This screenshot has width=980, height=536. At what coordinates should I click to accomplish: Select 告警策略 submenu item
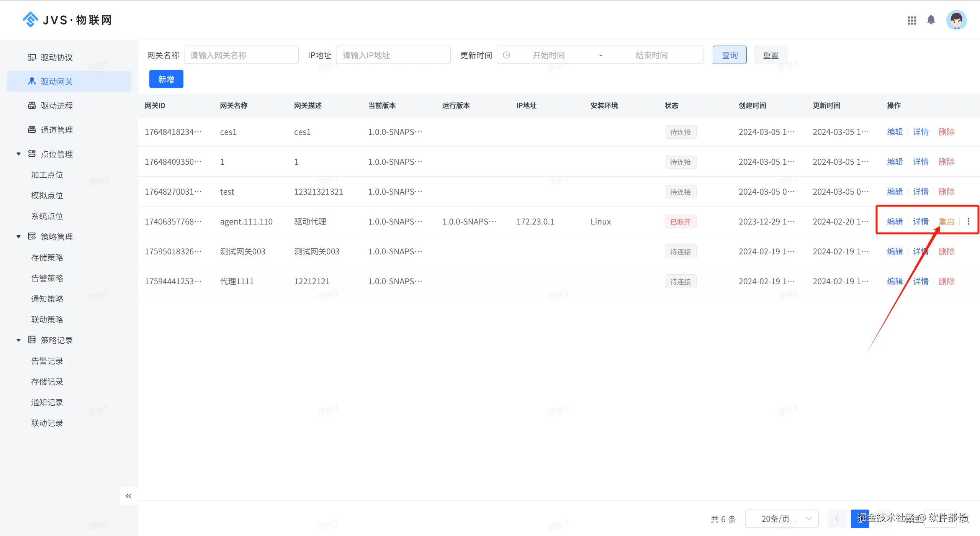tap(47, 278)
